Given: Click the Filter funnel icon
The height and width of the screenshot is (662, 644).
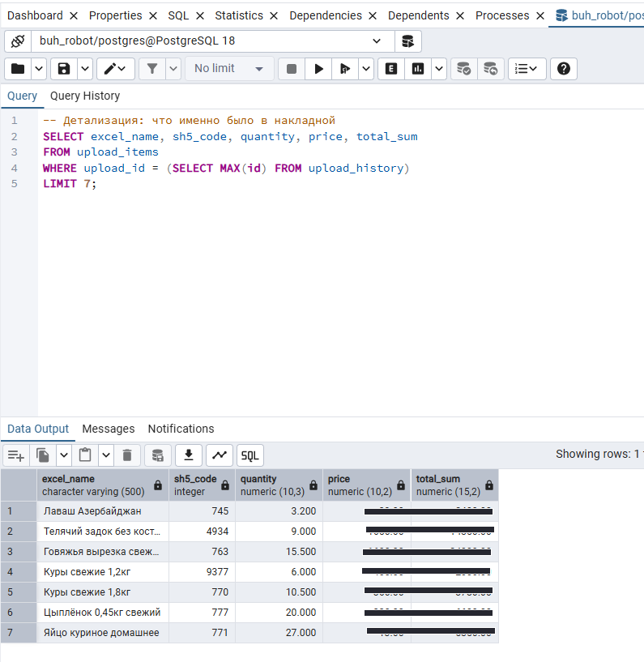Looking at the screenshot, I should point(152,69).
